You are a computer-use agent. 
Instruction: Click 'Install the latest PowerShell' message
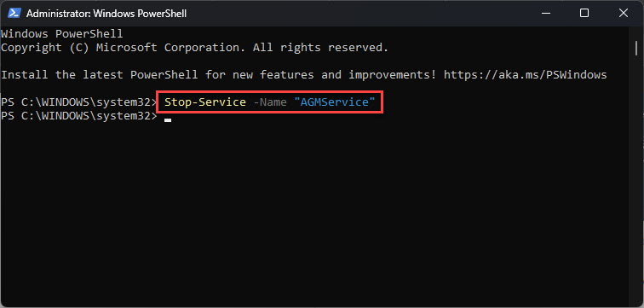[x=100, y=75]
